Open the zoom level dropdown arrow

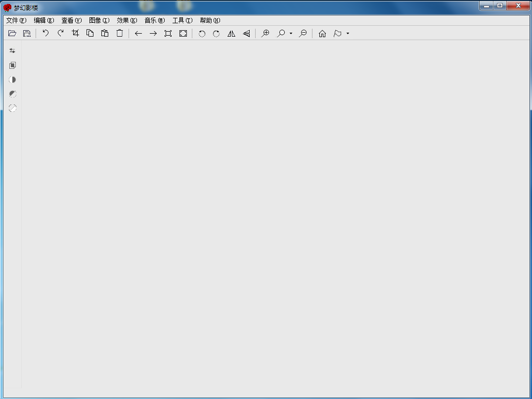[291, 33]
